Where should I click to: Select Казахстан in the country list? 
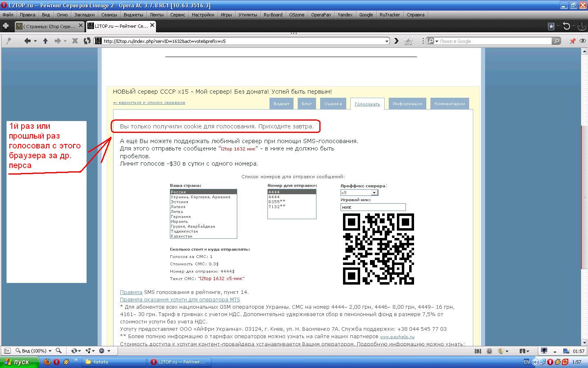point(181,236)
